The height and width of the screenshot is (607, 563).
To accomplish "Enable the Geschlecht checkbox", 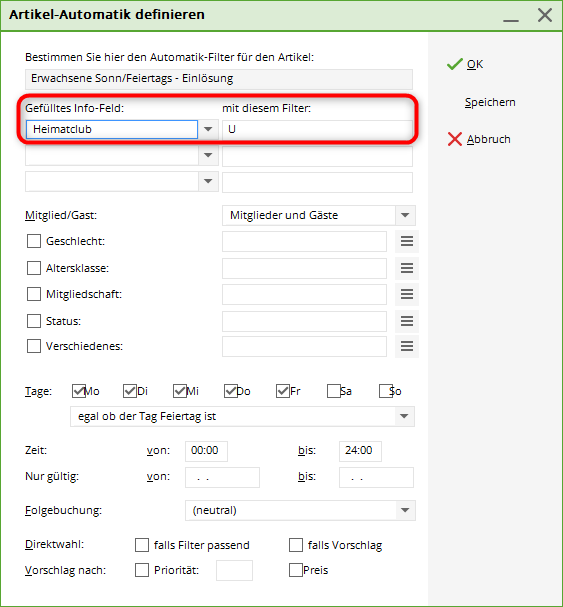I will [34, 241].
